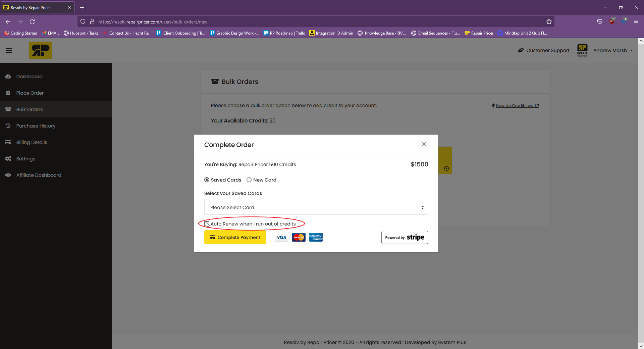Screen dimensions: 644x349
Task: Open the Please Select Card dropdown
Action: (316, 207)
